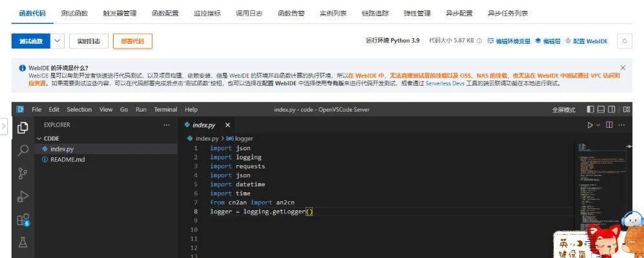Split the editor to the right
The image size is (644, 258).
click(x=609, y=124)
